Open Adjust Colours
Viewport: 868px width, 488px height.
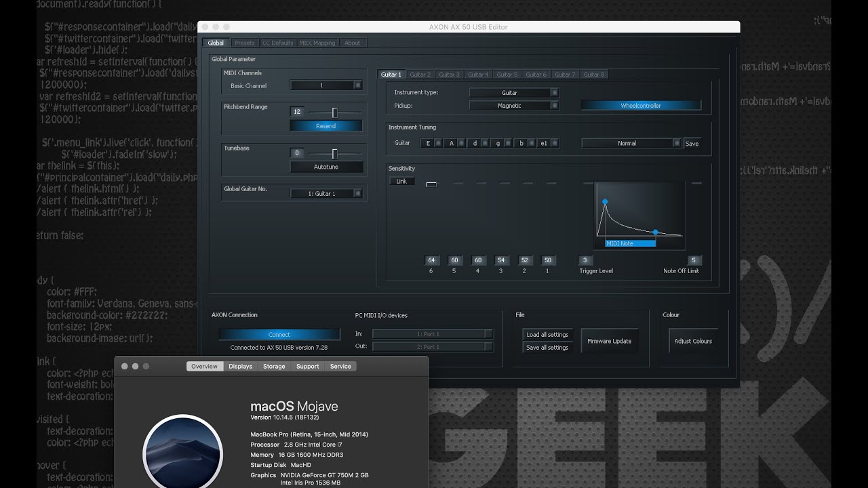(x=693, y=341)
